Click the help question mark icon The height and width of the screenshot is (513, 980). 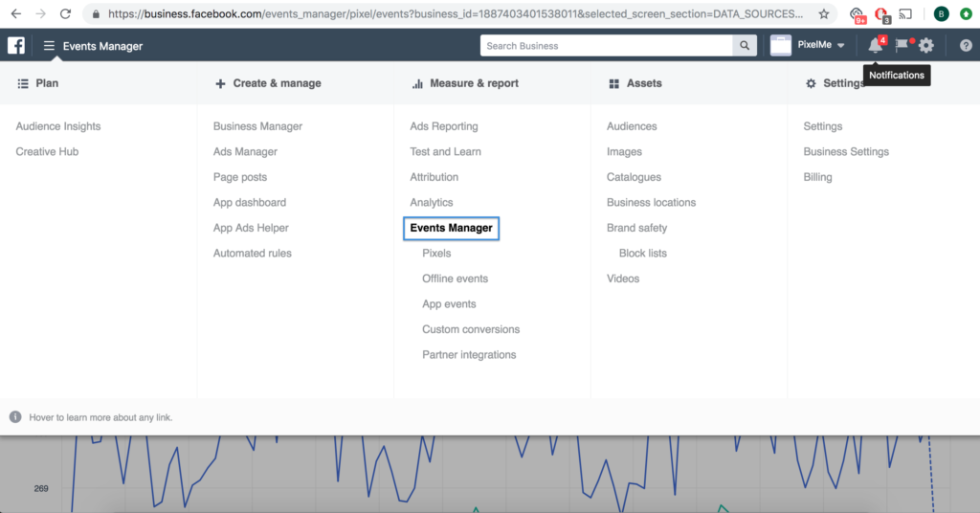pos(966,46)
